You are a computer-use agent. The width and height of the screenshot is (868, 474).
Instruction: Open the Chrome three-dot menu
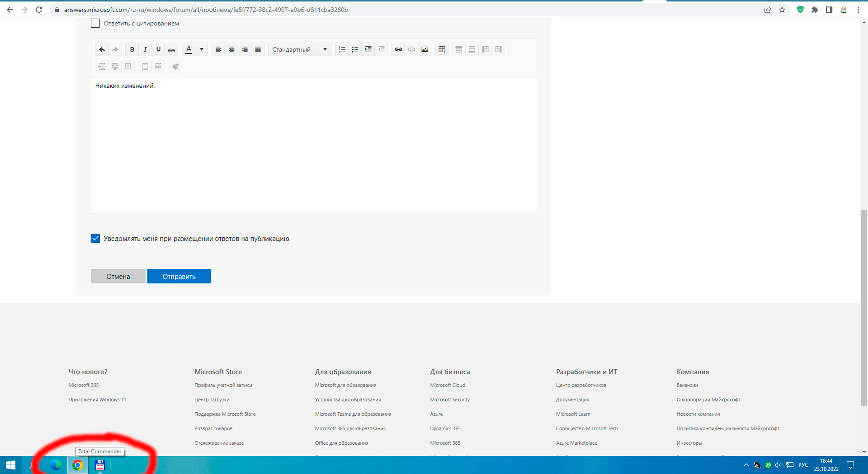pyautogui.click(x=858, y=10)
